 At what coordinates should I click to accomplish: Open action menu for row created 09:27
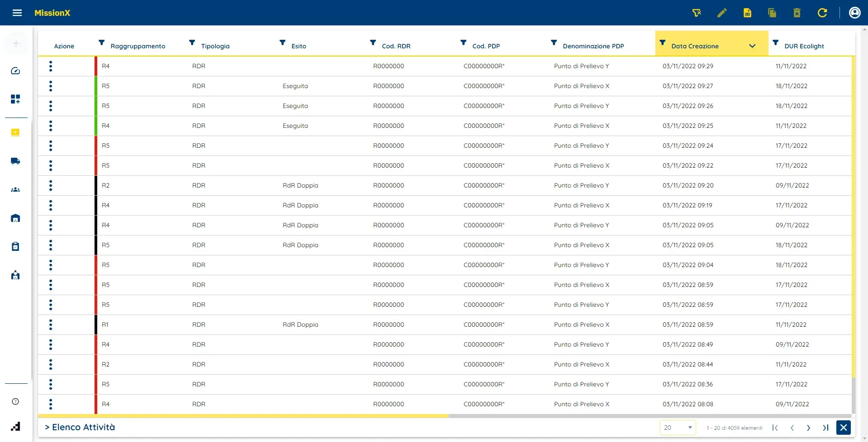point(51,86)
